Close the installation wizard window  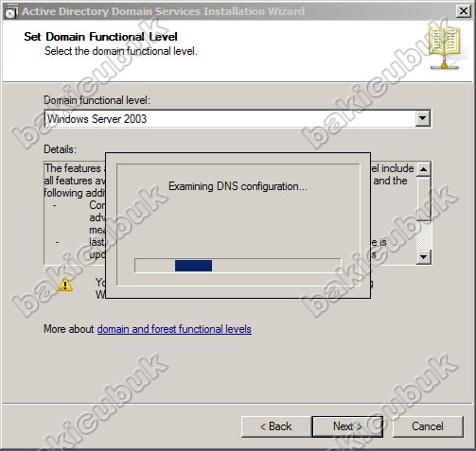pos(464,11)
